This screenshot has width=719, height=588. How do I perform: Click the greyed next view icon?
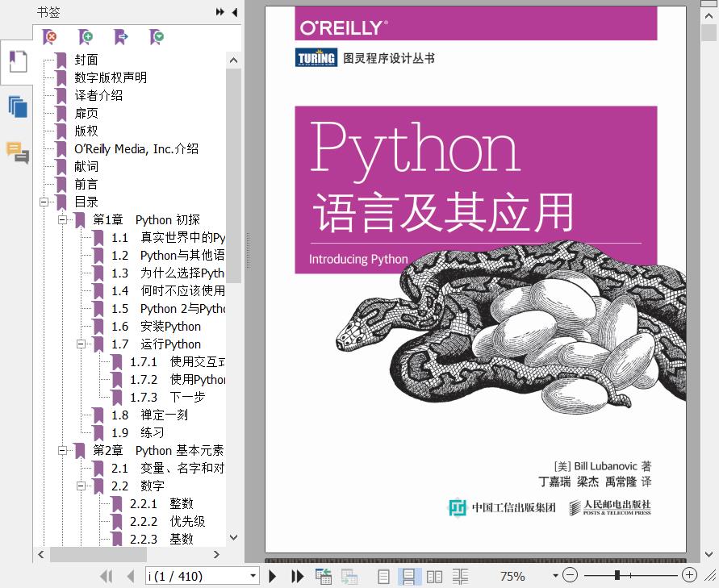click(349, 576)
